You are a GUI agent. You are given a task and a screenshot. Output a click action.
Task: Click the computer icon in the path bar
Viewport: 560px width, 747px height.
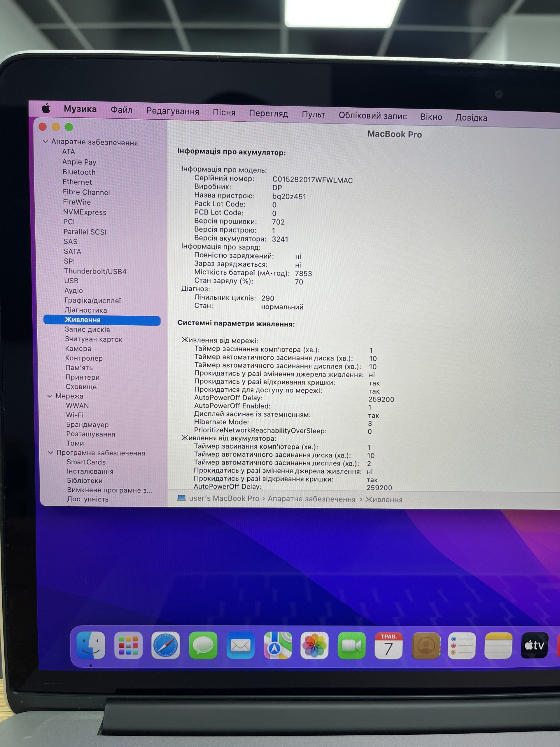click(182, 498)
